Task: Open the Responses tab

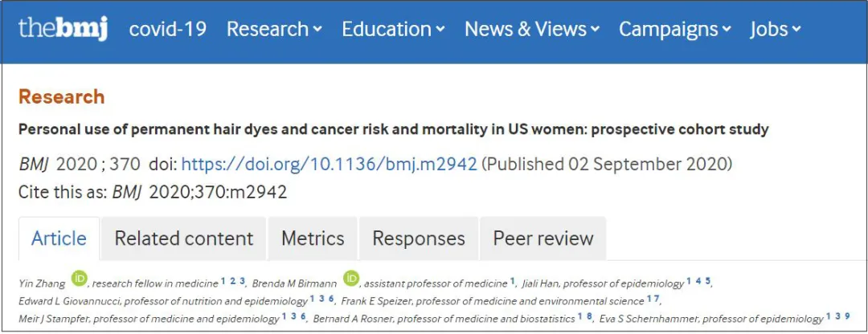Action: (419, 238)
